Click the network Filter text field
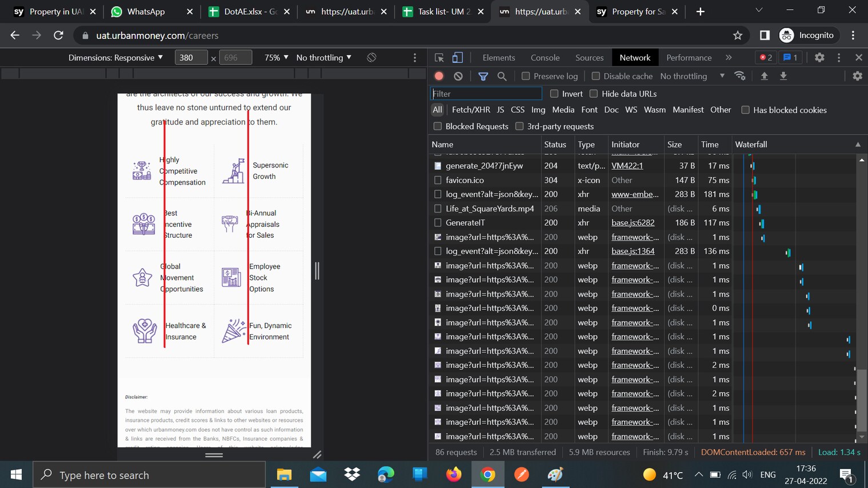Screen dimensions: 868x488 point(486,94)
